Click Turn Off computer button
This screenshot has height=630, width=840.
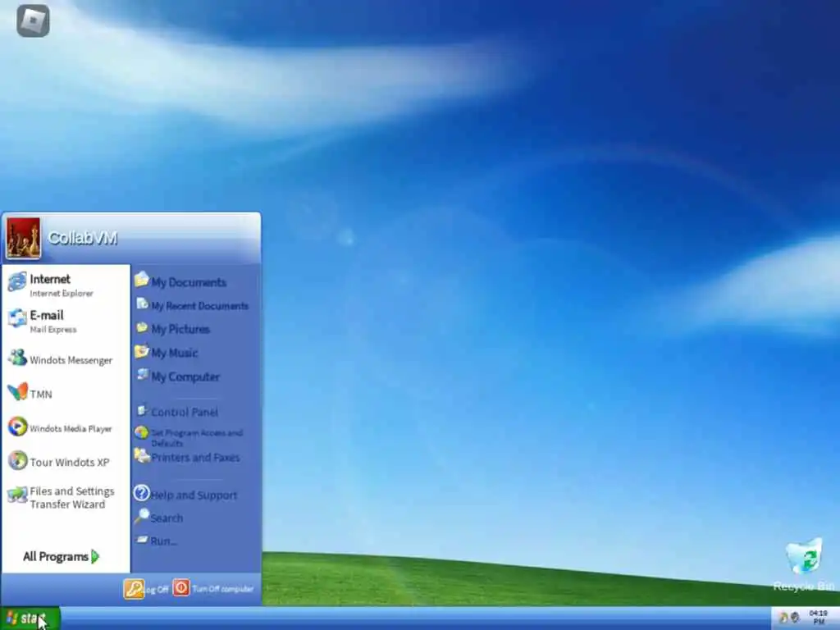click(213, 588)
